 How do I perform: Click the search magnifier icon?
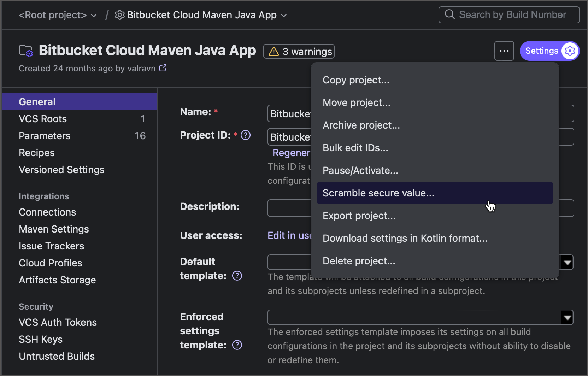click(449, 14)
